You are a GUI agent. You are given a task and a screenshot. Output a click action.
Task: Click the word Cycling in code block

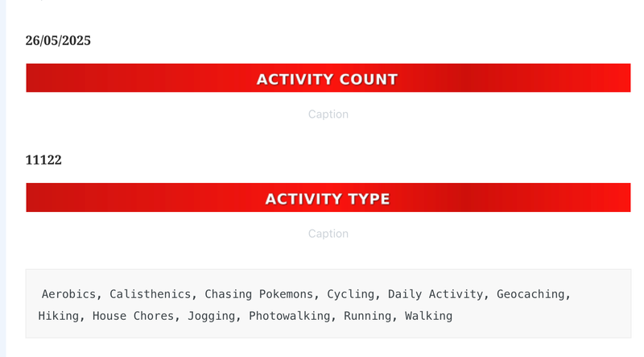point(350,294)
